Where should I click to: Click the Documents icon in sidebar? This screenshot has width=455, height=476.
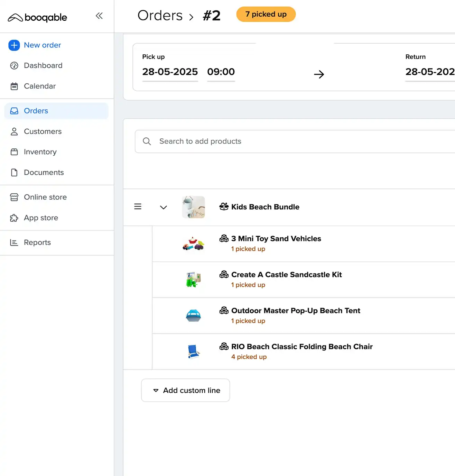tap(14, 173)
